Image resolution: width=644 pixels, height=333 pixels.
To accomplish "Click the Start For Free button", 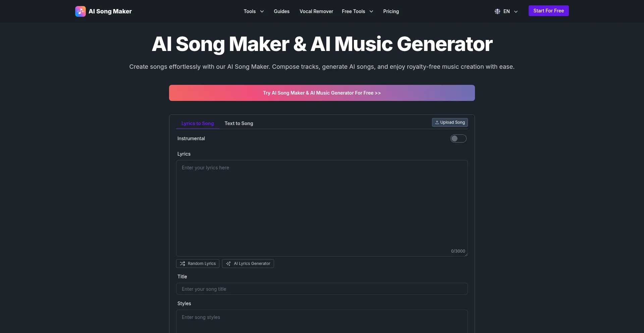I will [x=549, y=11].
